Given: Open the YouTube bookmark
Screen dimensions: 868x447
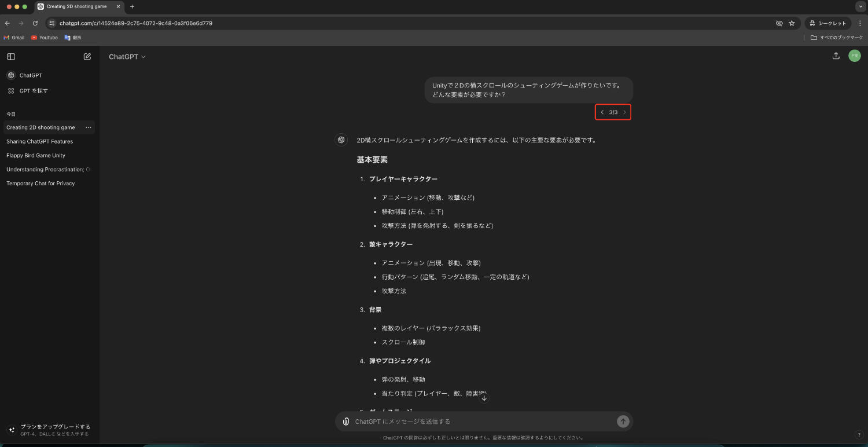Looking at the screenshot, I should (45, 38).
